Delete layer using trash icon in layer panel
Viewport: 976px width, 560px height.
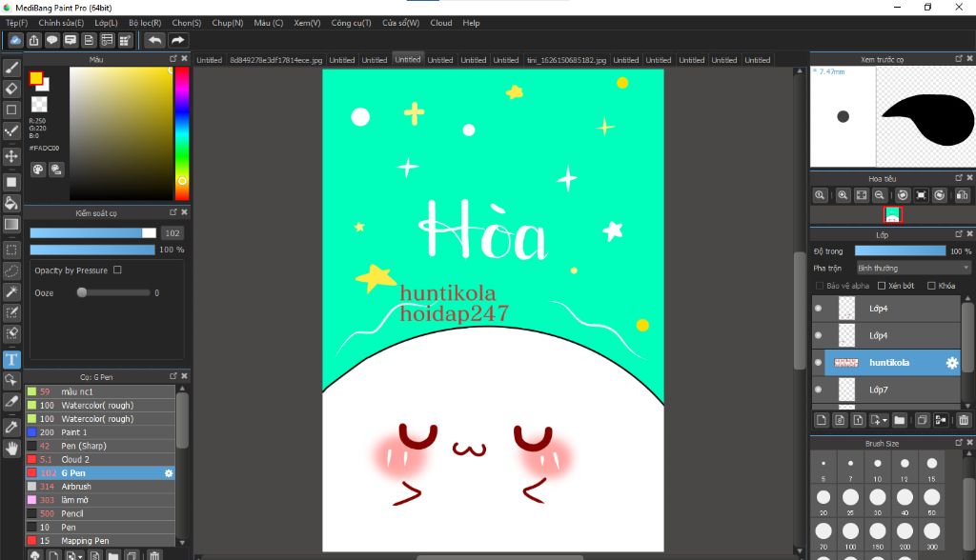click(x=964, y=420)
